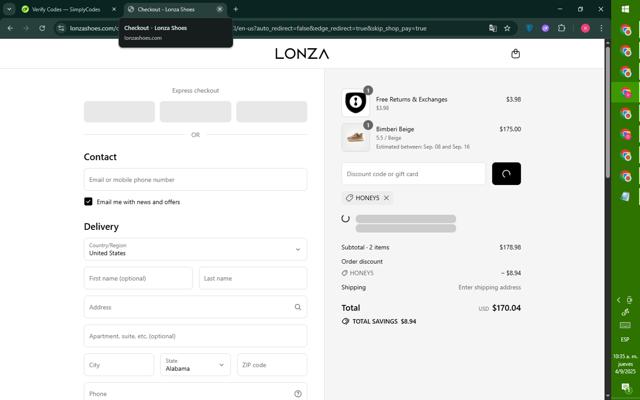Open a new browser tab

(x=236, y=9)
